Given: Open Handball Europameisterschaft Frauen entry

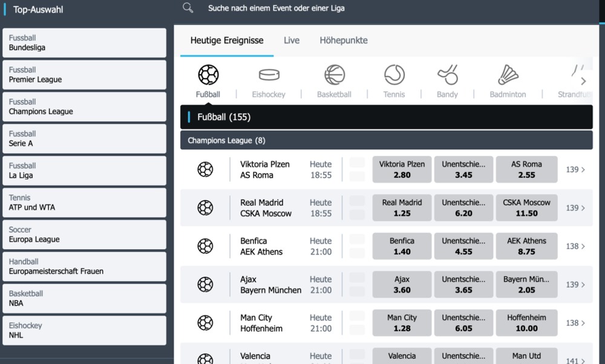Looking at the screenshot, I should pyautogui.click(x=85, y=267).
